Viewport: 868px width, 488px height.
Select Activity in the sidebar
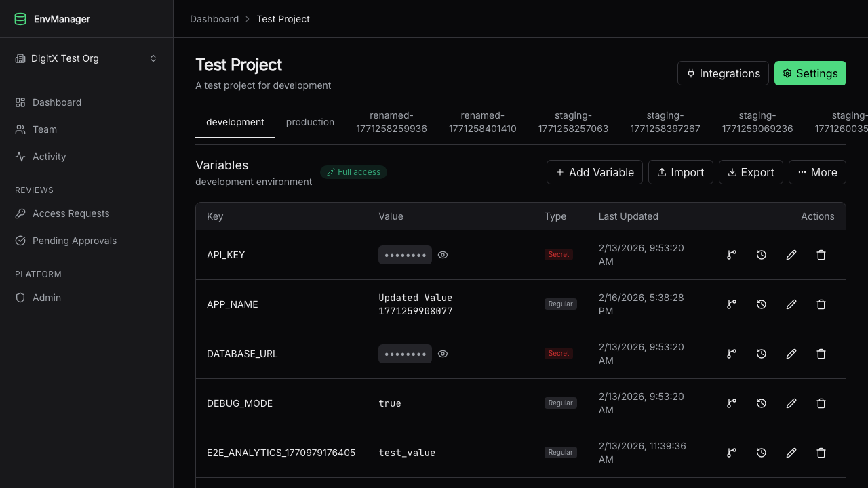[x=48, y=157]
